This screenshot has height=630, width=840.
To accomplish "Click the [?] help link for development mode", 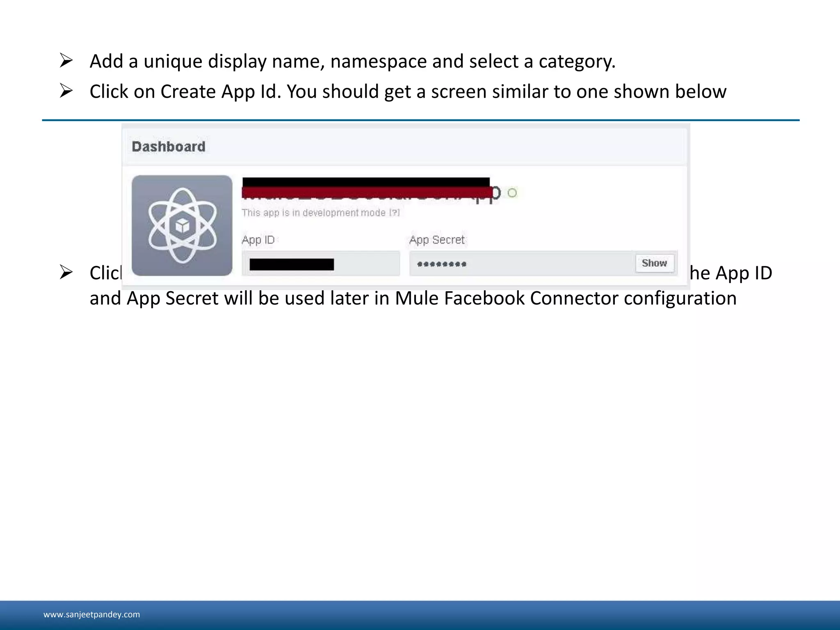I will pyautogui.click(x=394, y=212).
